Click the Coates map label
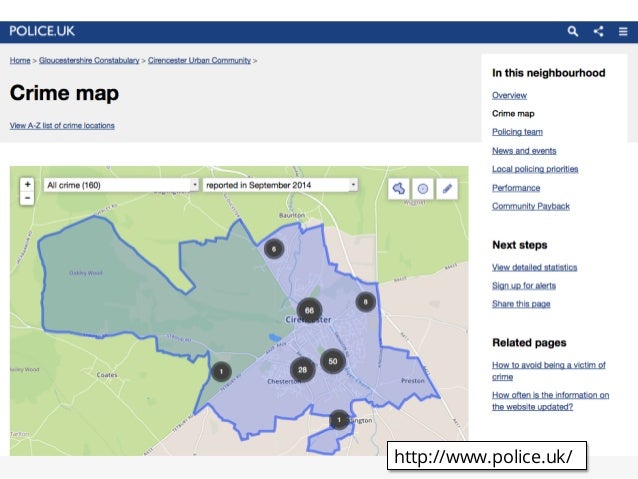Image resolution: width=638 pixels, height=479 pixels. point(107,375)
